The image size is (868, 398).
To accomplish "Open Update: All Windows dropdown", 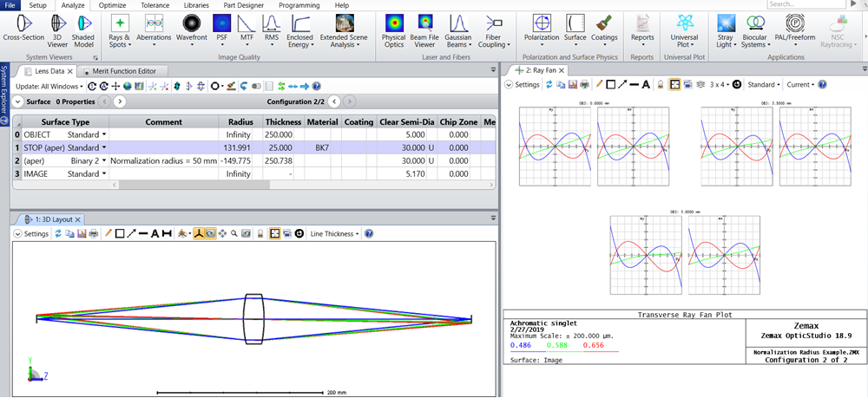I will [x=49, y=86].
